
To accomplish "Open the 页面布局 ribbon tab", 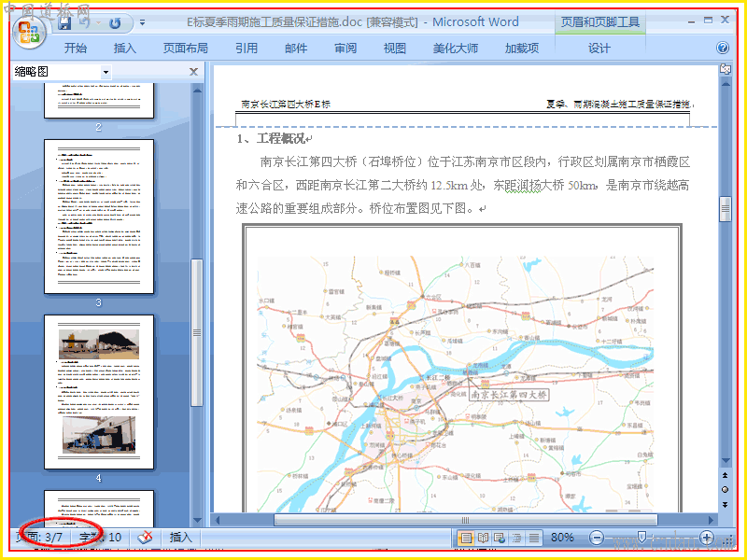I will (185, 49).
